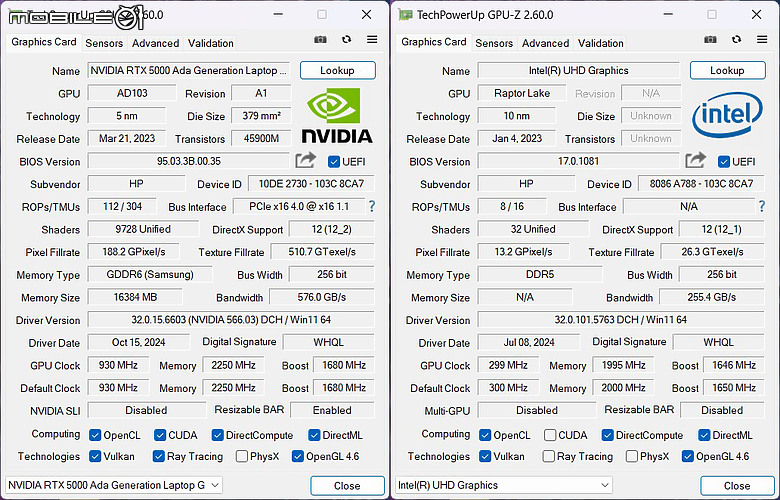Toggle Ray Tracing checkbox in NVIDIA window

point(159,456)
